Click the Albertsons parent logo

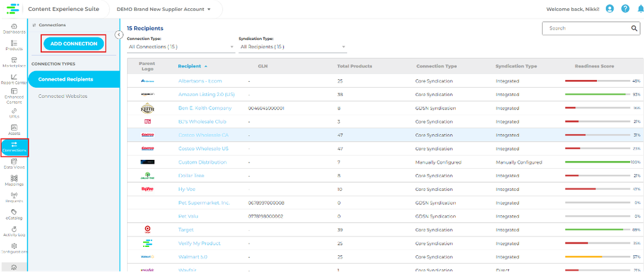(147, 81)
